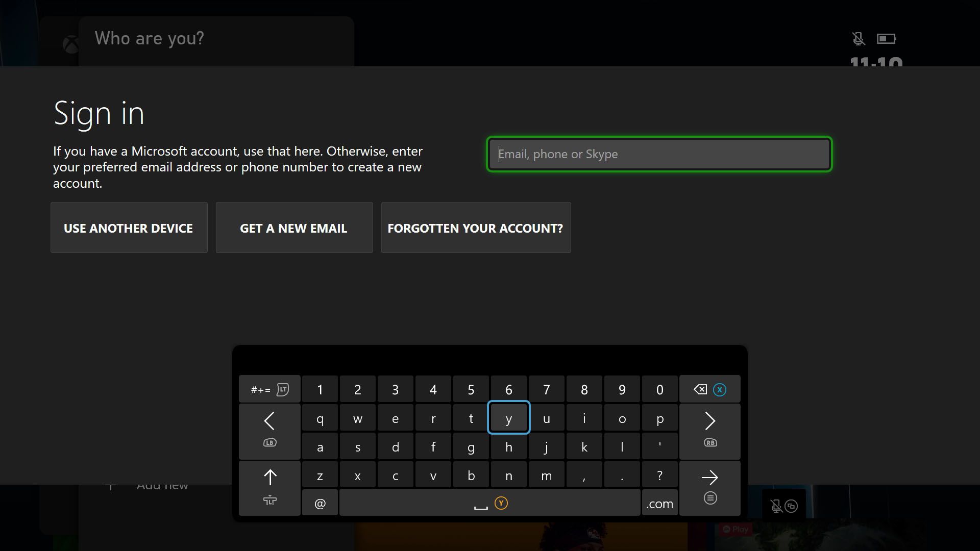Tap the number 2 key
The height and width of the screenshot is (551, 980).
[x=358, y=390]
